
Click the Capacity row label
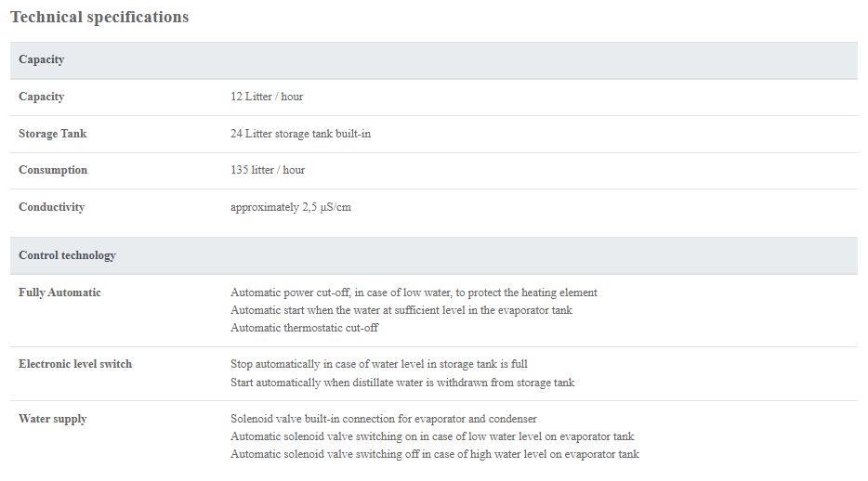point(42,97)
